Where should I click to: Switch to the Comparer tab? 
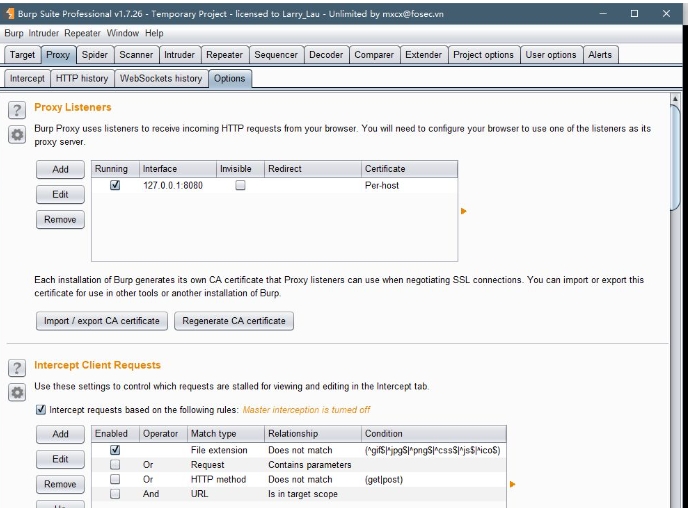[x=374, y=55]
